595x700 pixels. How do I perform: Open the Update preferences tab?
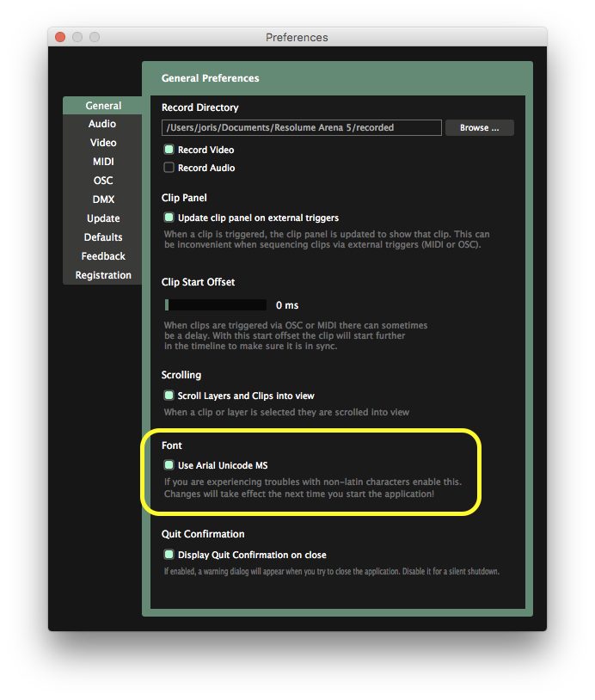103,218
